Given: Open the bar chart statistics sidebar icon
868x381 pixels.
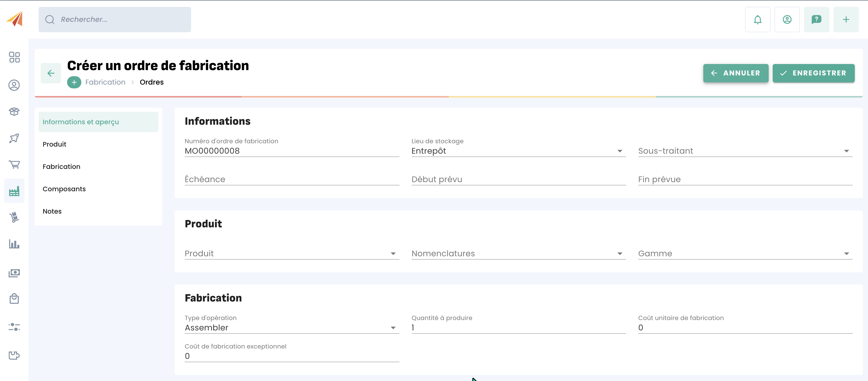Looking at the screenshot, I should tap(14, 244).
